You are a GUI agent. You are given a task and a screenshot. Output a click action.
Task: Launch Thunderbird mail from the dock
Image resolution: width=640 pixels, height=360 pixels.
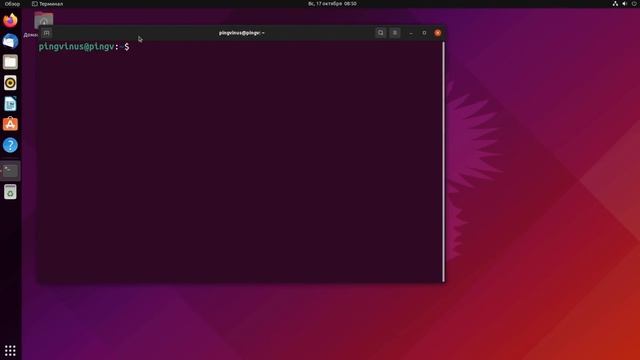[x=10, y=41]
